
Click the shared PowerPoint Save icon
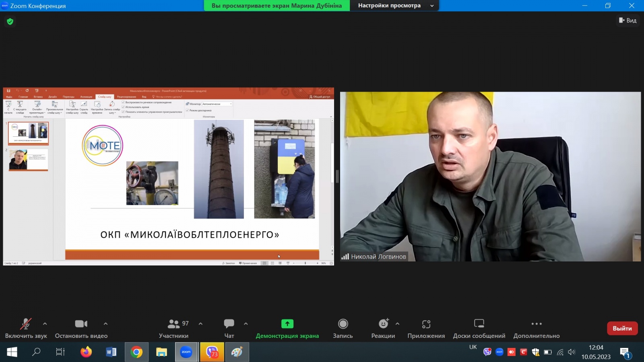tap(8, 91)
